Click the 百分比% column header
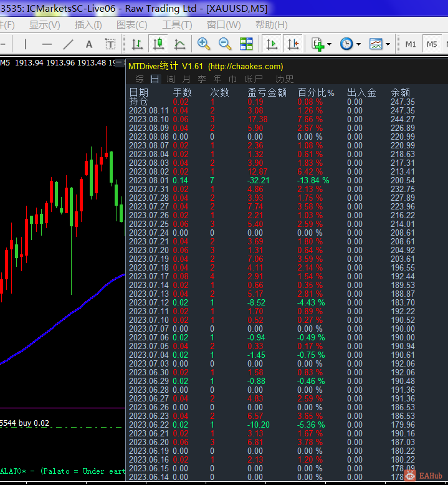 point(316,92)
